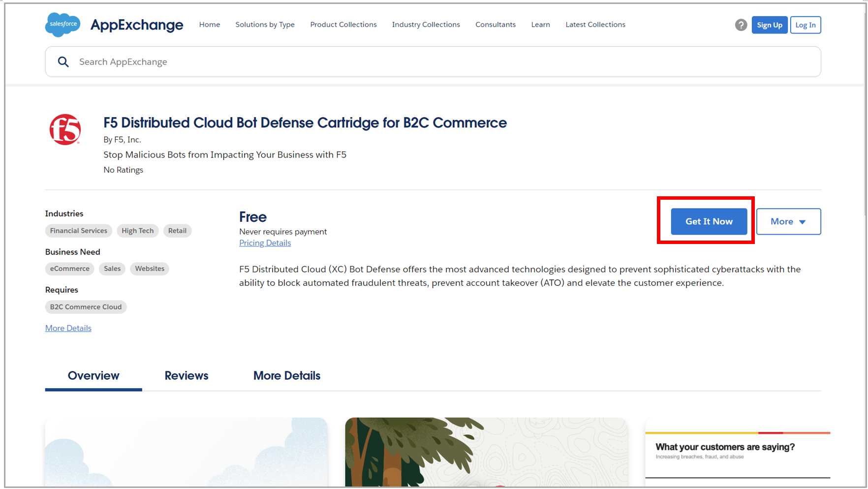This screenshot has width=868, height=489.
Task: Switch to the Reviews tab
Action: click(x=186, y=375)
